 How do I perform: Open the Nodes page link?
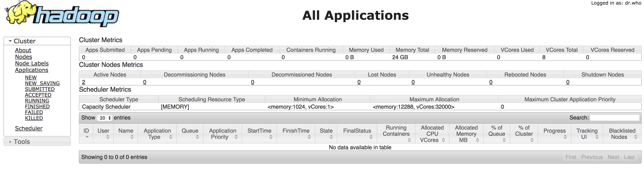[x=24, y=57]
